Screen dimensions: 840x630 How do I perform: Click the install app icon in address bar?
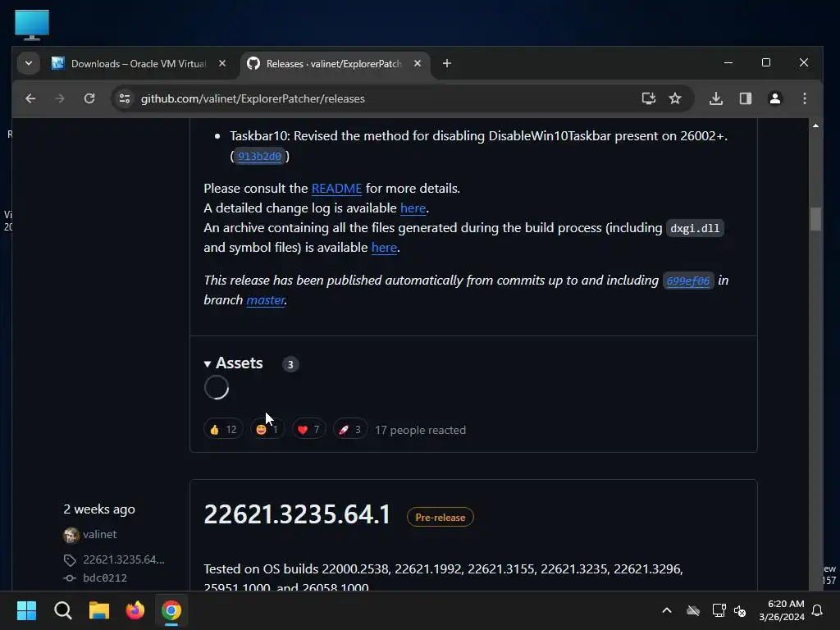(649, 98)
